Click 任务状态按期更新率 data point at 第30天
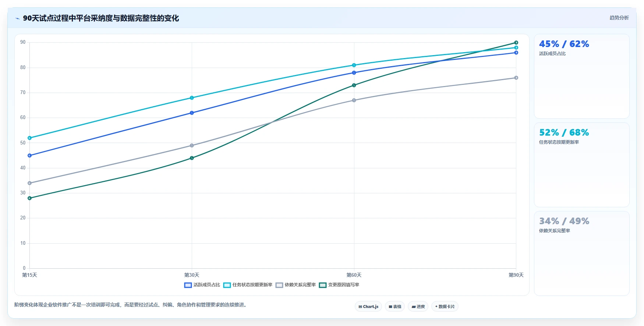 click(x=192, y=98)
